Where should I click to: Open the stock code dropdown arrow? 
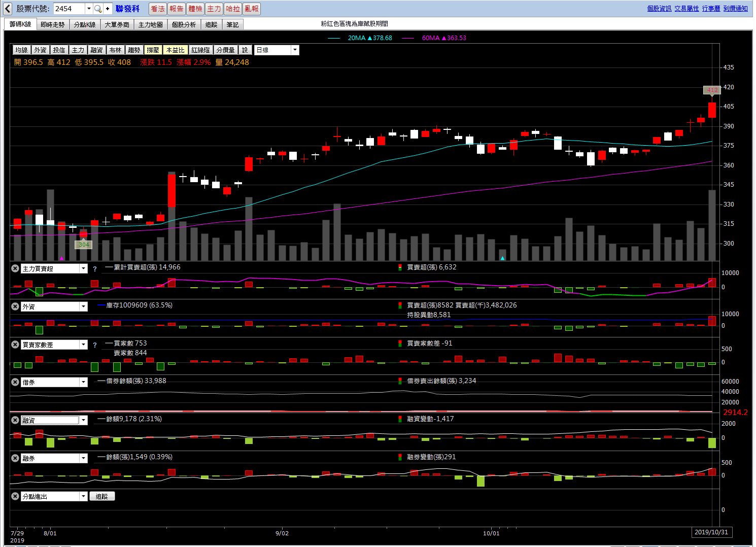click(89, 9)
